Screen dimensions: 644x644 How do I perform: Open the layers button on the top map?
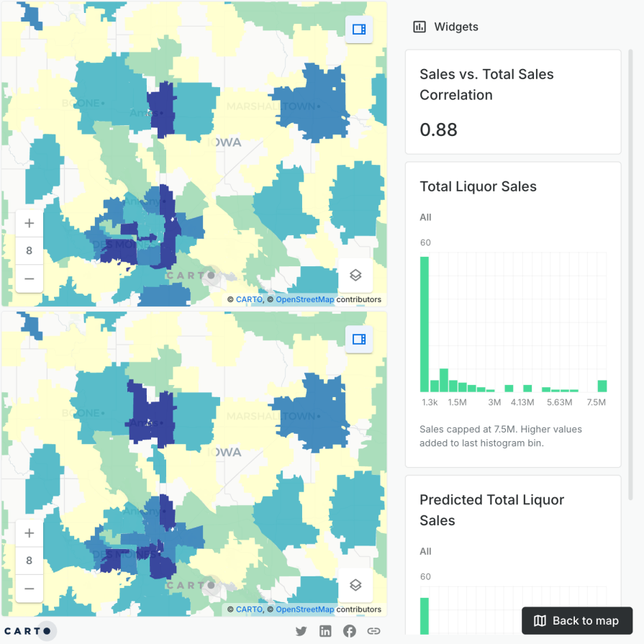355,275
